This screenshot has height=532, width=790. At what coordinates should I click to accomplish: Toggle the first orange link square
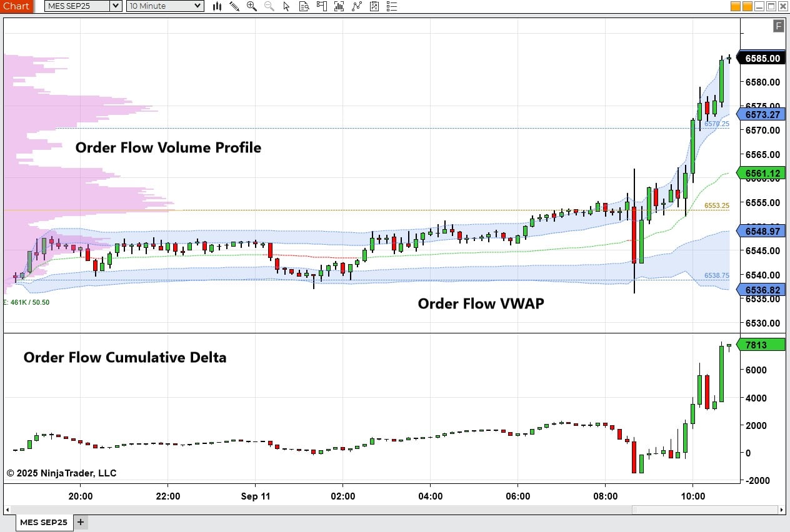735,6
